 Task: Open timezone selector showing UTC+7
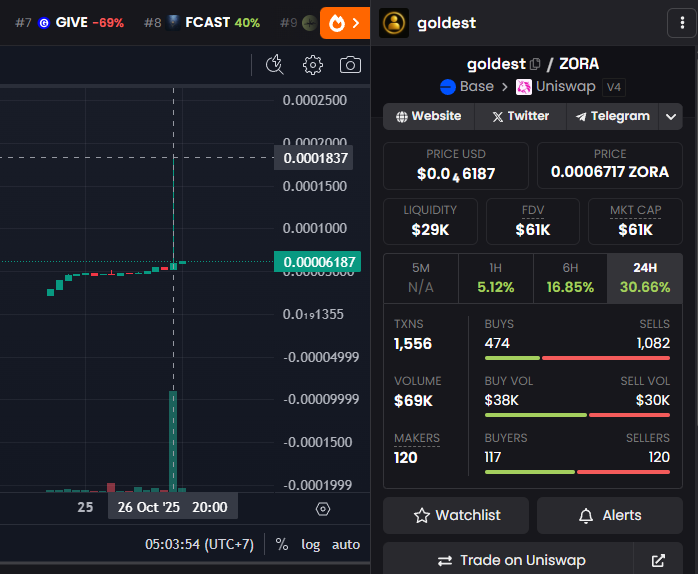pyautogui.click(x=199, y=544)
